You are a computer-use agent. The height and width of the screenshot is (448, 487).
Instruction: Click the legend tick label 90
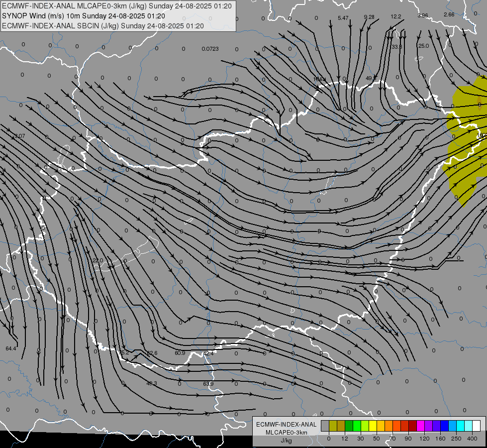pyautogui.click(x=408, y=439)
